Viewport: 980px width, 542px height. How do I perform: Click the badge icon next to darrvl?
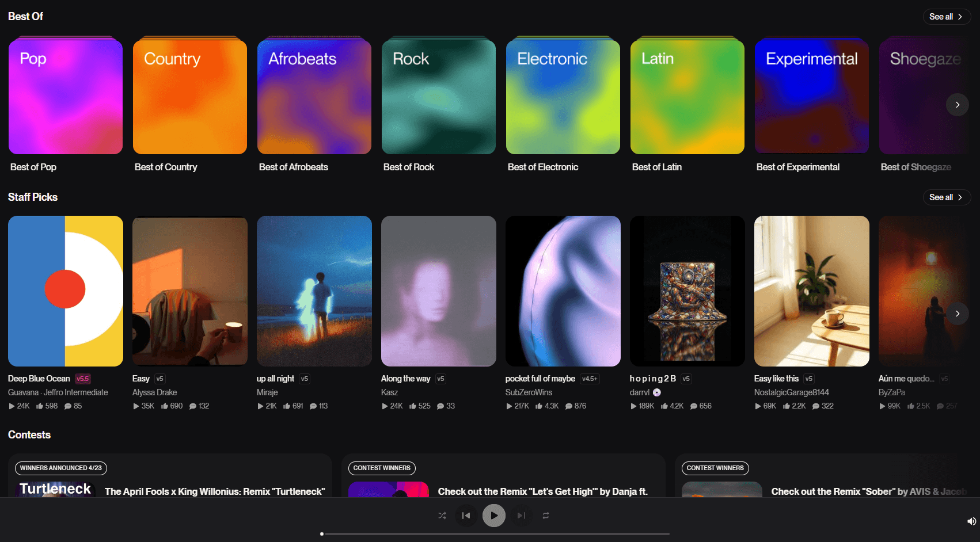coord(657,392)
